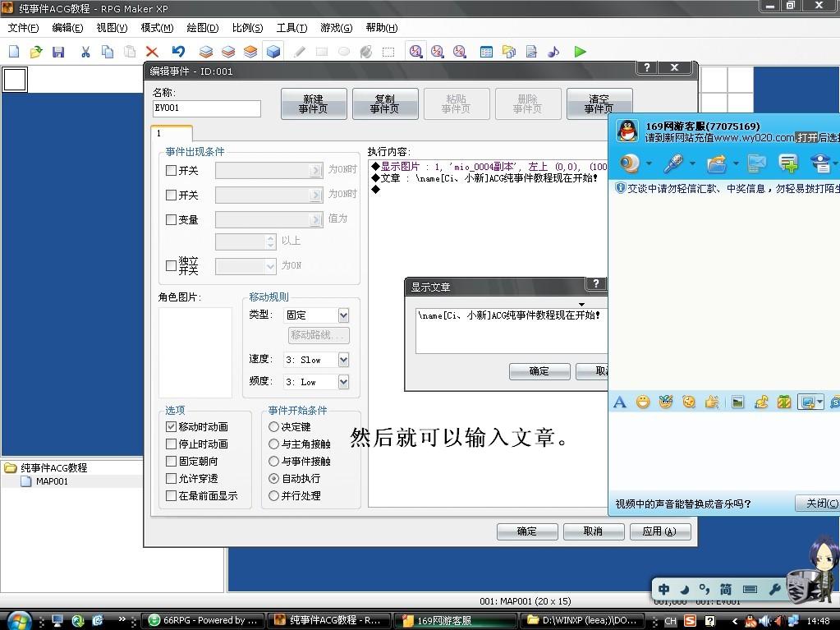Check the 允许穿透 option

point(171,478)
